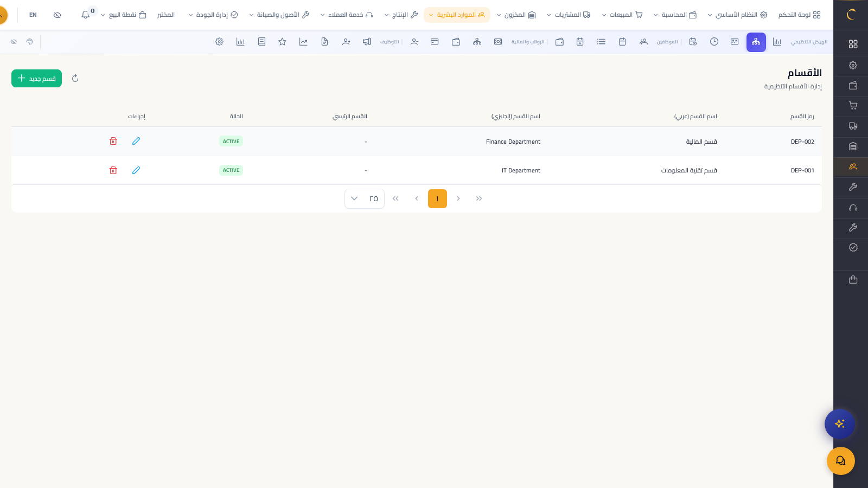This screenshot has height=488, width=868.
Task: Edit the Finance Department row
Action: coord(136,141)
